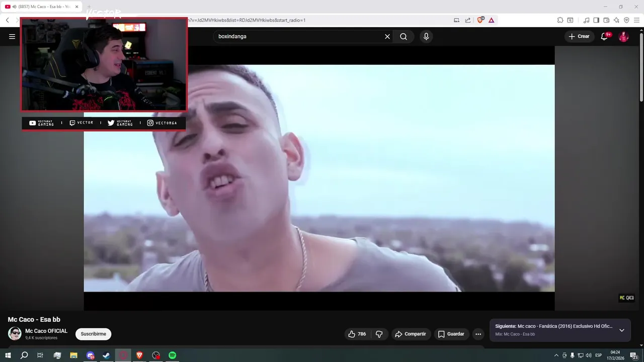644x362 pixels.
Task: Open browser extensions puzzle icon
Action: (x=560, y=20)
